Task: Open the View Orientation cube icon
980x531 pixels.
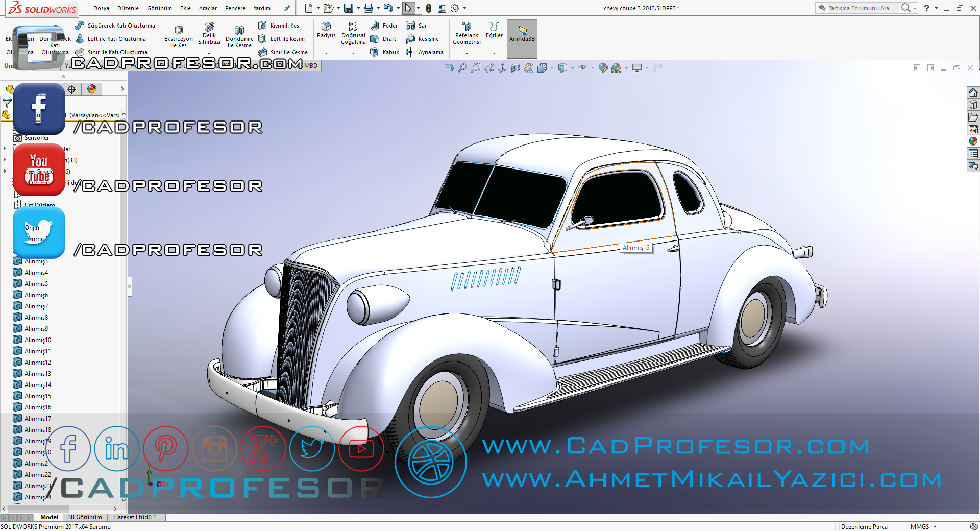Action: (x=542, y=68)
